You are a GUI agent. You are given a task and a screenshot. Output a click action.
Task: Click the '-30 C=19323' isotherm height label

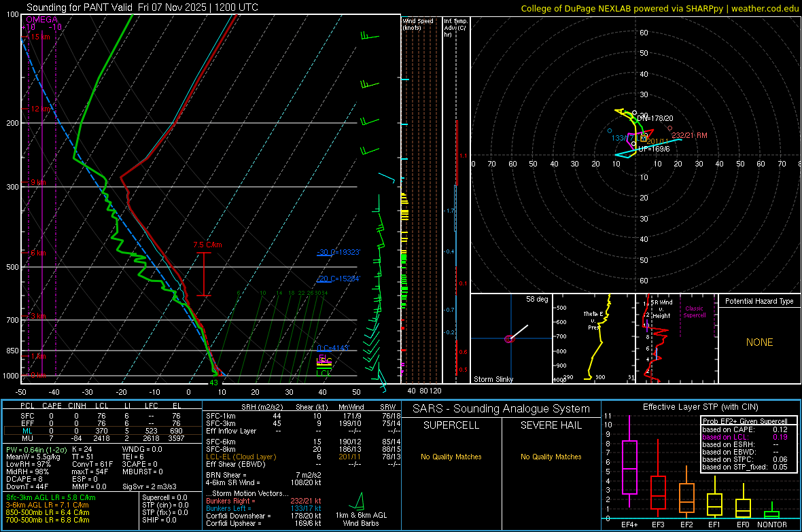[338, 252]
